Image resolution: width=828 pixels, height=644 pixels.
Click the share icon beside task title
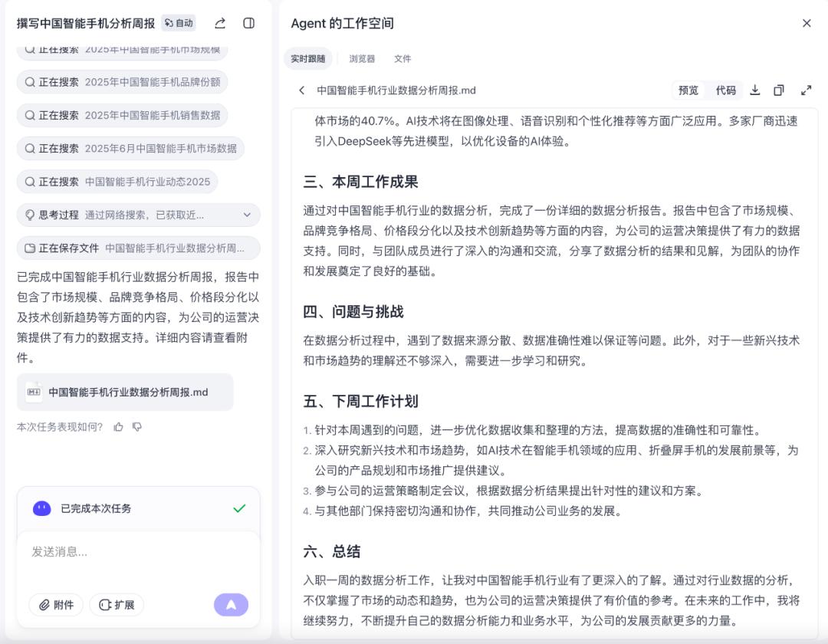click(x=220, y=23)
